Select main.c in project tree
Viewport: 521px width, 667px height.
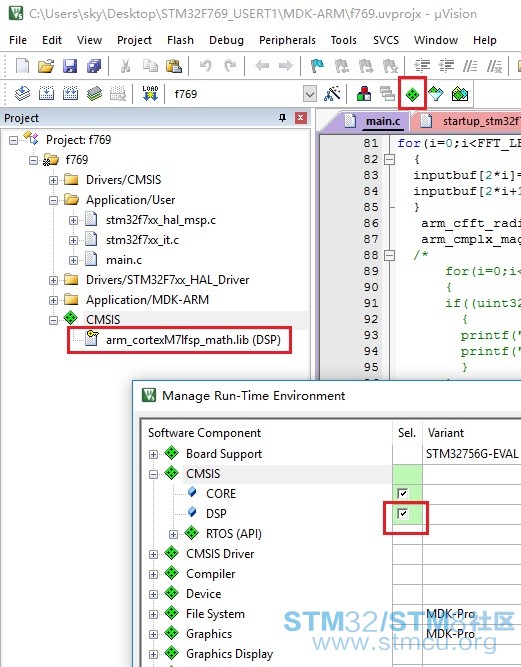(124, 260)
